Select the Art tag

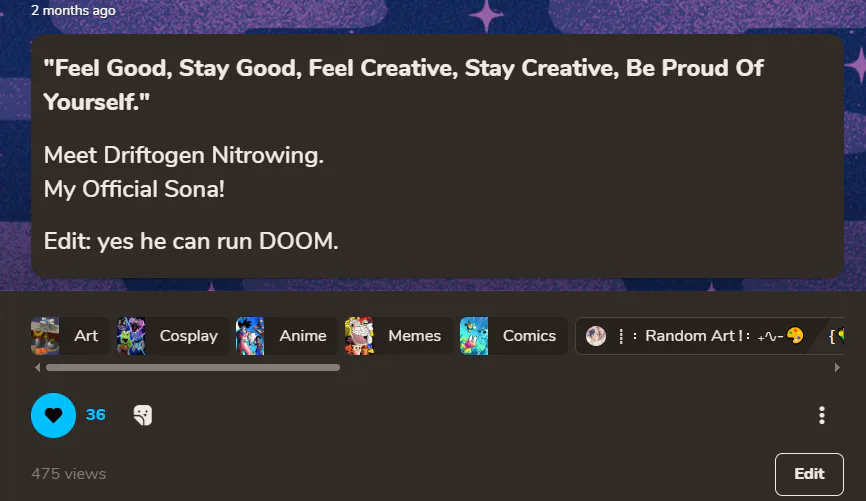70,336
